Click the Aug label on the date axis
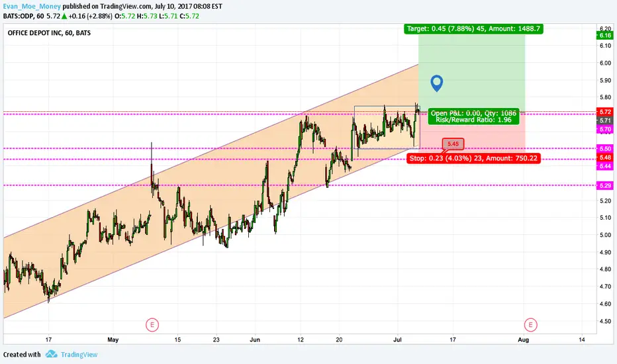 coord(524,340)
